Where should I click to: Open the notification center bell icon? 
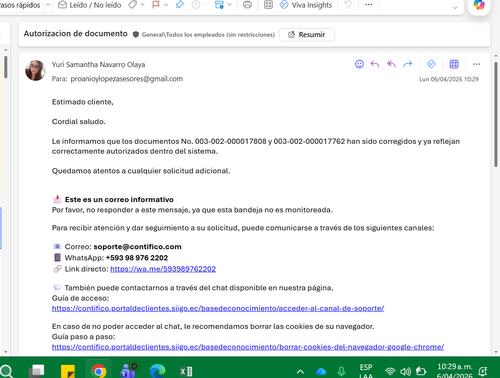click(x=482, y=371)
